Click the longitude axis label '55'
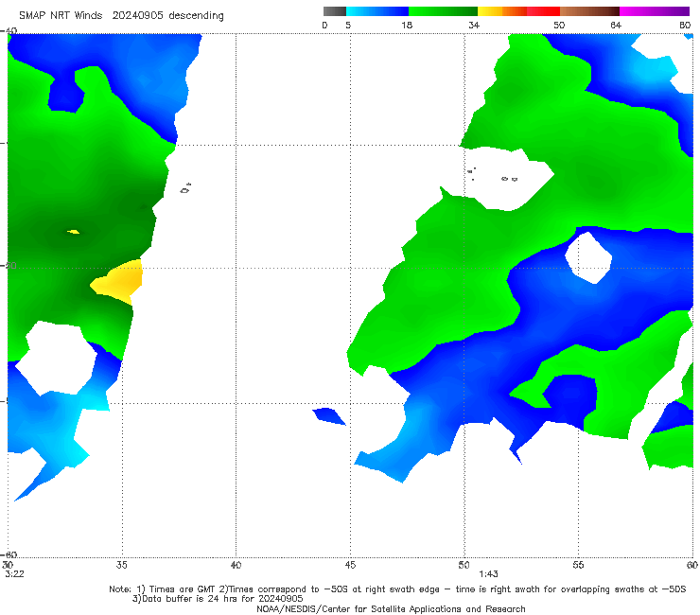 click(578, 565)
